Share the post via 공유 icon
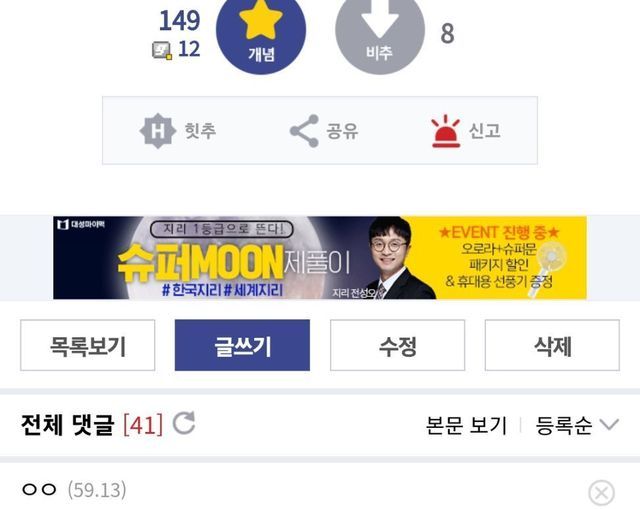This screenshot has width=640, height=509. coord(304,131)
